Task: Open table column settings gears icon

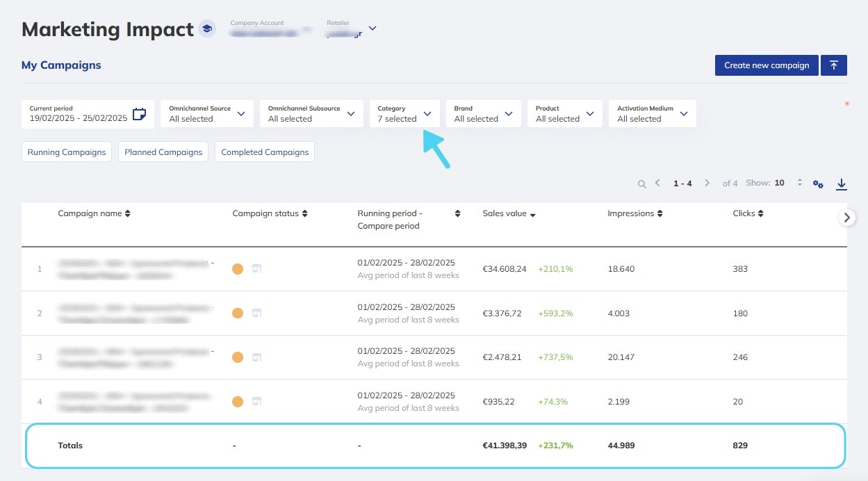Action: [819, 184]
